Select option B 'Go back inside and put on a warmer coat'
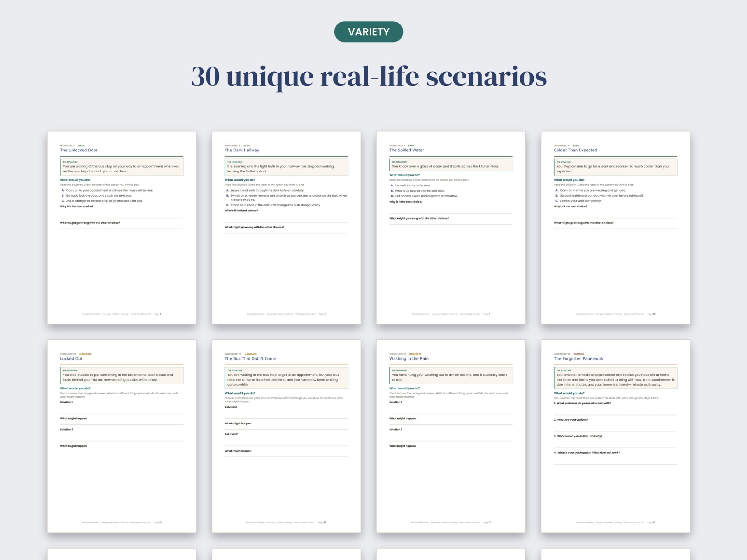 tap(599, 195)
